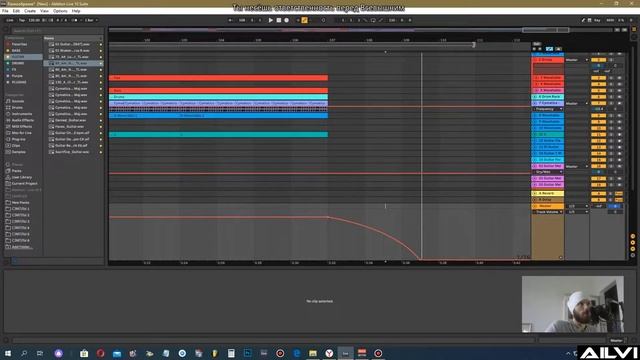Click the Tap tempo button
Viewport: 640px width, 360px height.
22,20
